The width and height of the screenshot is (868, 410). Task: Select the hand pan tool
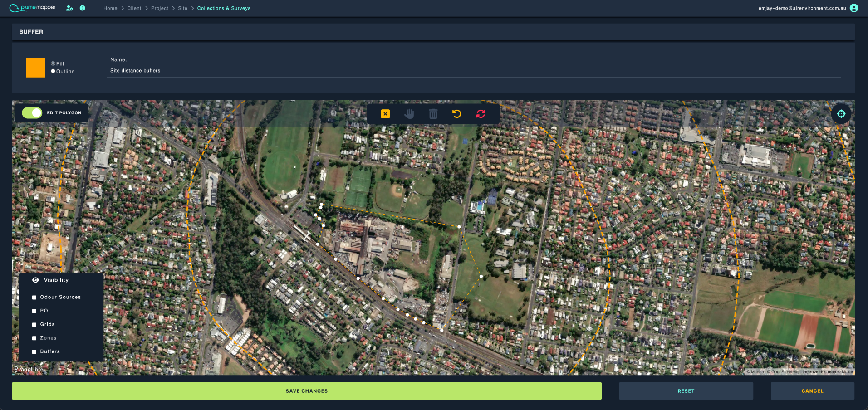pos(409,114)
